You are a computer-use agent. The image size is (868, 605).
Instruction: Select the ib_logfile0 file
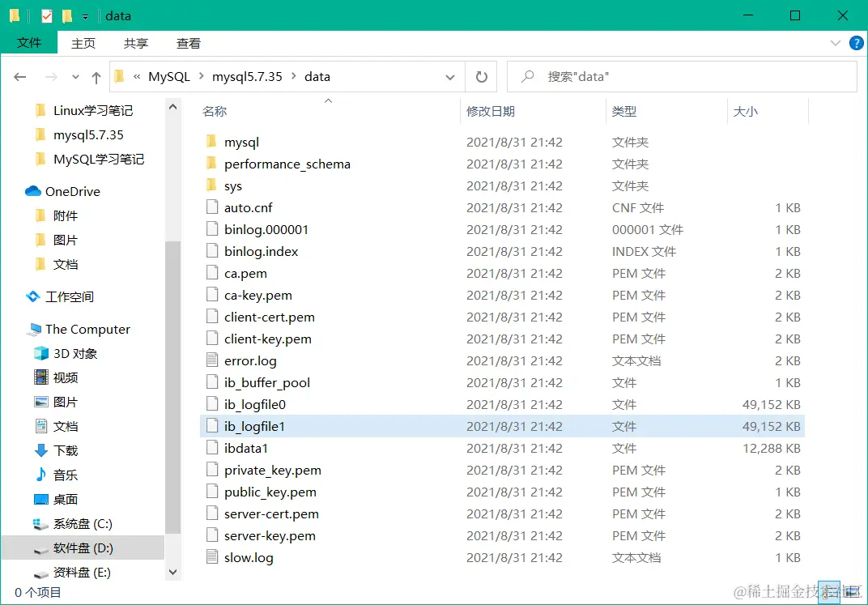(502, 404)
